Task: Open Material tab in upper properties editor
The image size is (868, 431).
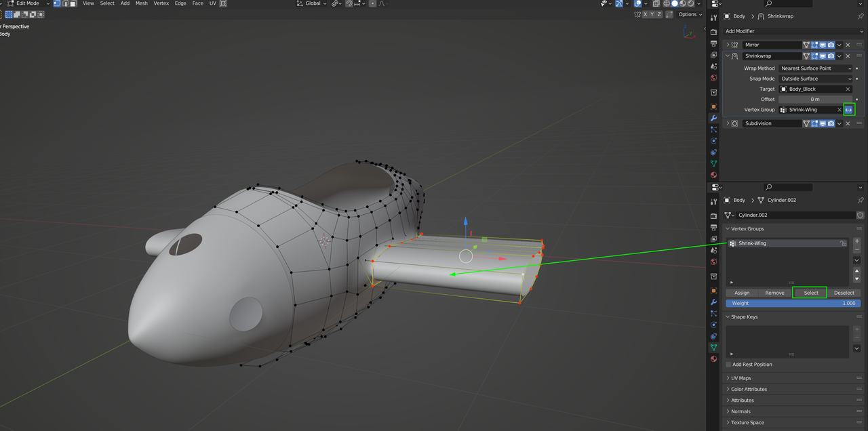Action: coord(713,175)
